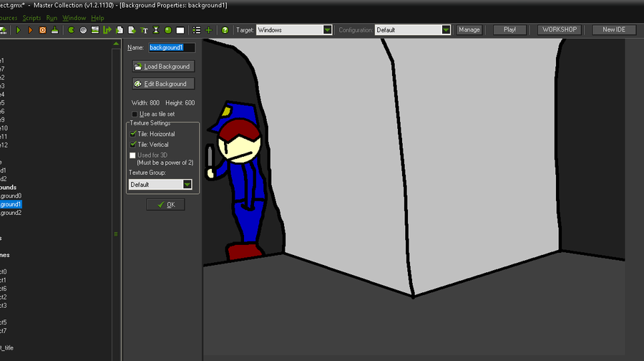This screenshot has height=361, width=644.
Task: Click the Texture Settings group label
Action: point(150,123)
